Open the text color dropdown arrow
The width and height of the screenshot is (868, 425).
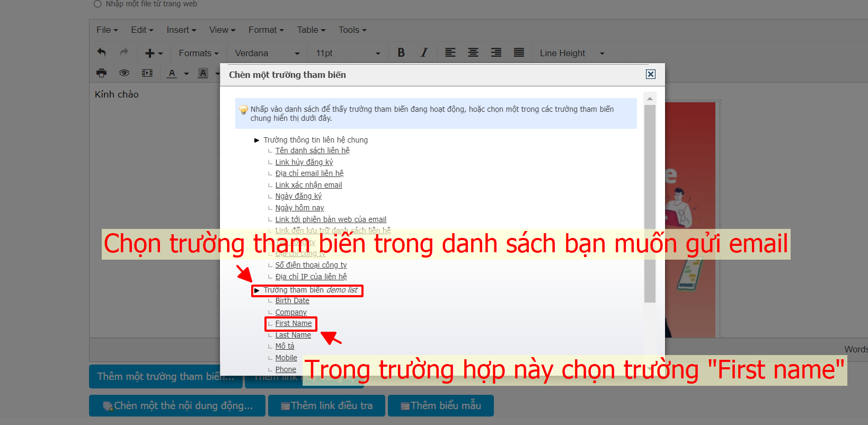(187, 74)
